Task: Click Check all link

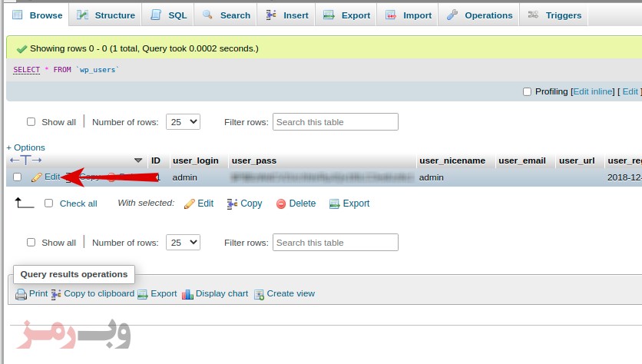Action: 78,204
